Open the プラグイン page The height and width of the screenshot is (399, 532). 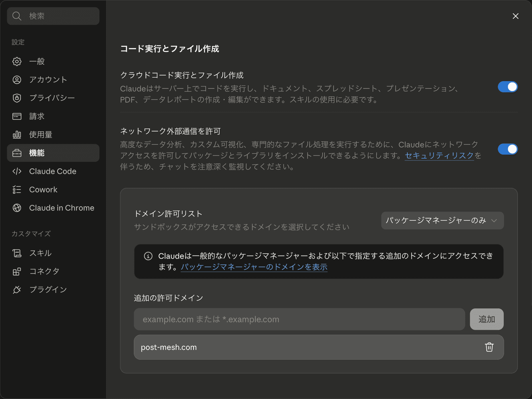point(53,290)
